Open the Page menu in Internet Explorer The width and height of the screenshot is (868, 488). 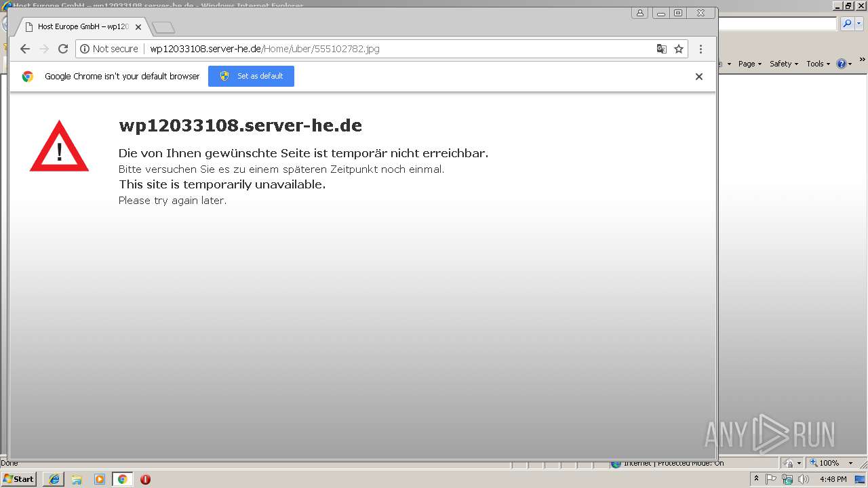pos(749,64)
